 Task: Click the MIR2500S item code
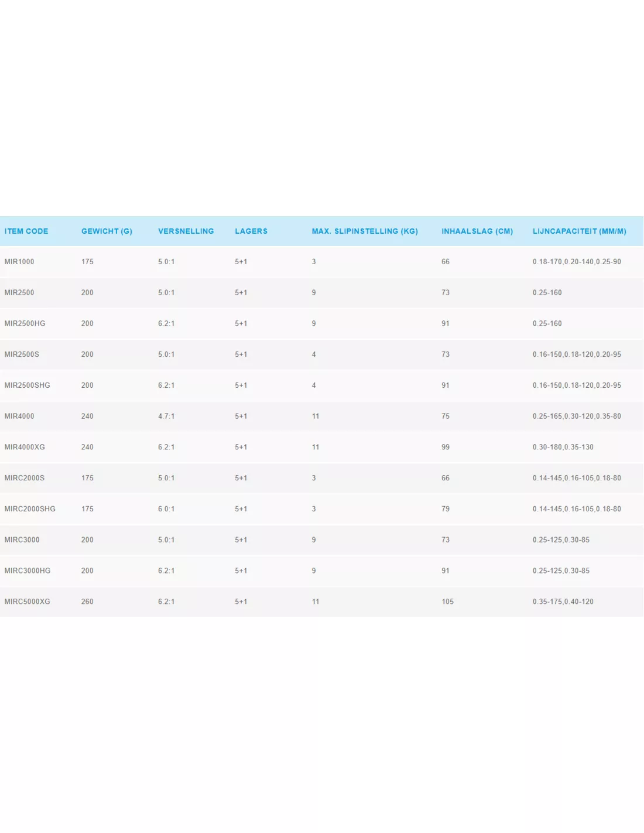(x=22, y=354)
